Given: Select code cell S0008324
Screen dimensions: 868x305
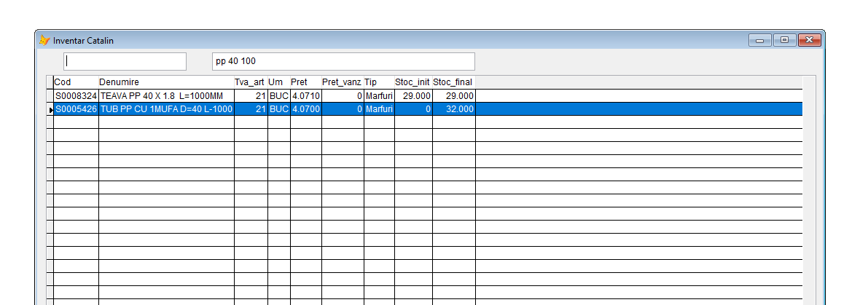Looking at the screenshot, I should point(76,96).
